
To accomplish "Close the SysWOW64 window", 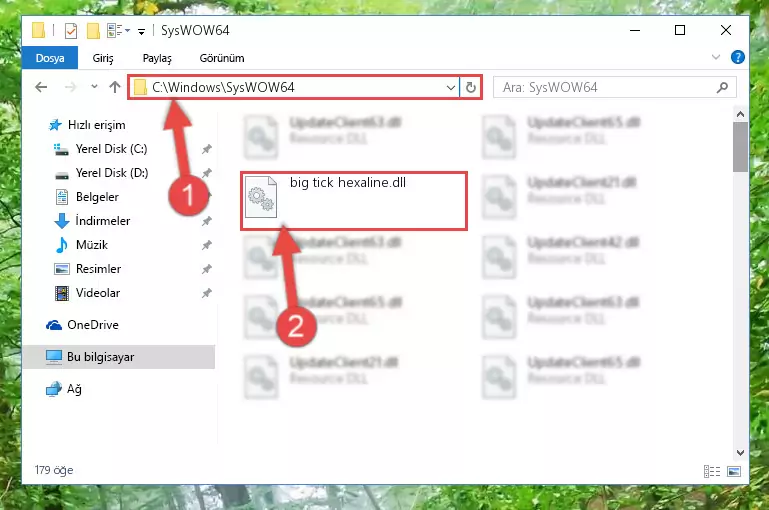I will (x=725, y=30).
